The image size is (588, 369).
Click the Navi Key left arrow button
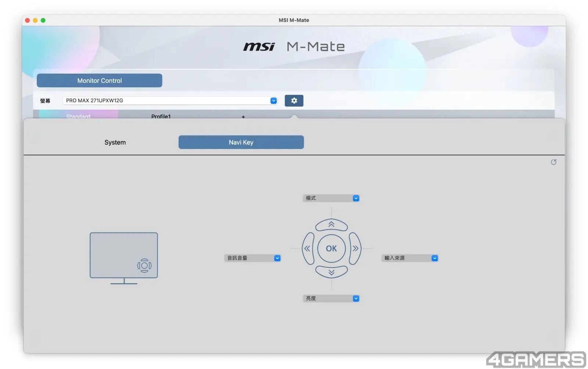pos(308,248)
